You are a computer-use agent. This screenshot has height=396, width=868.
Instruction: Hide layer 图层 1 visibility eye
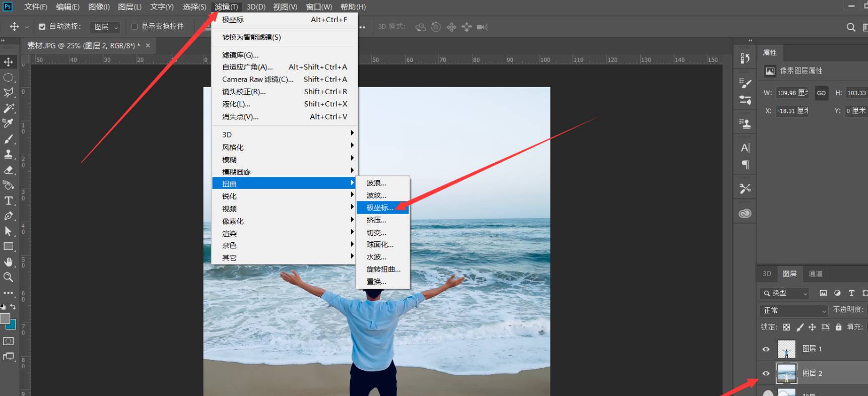(x=766, y=349)
